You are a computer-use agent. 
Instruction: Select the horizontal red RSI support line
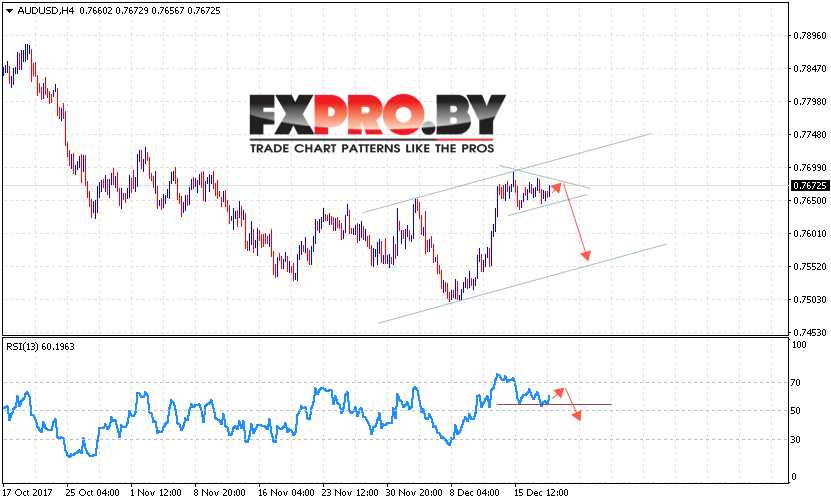click(x=554, y=405)
